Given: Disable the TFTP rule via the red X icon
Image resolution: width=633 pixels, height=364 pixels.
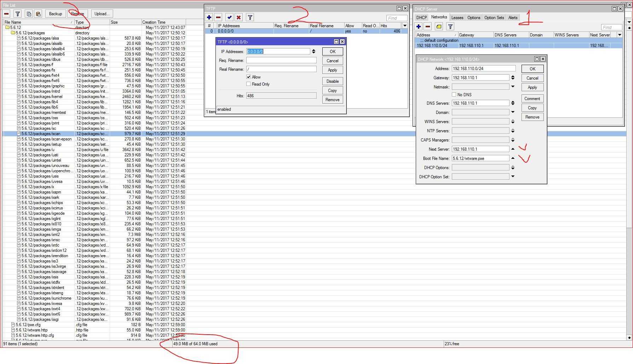Looking at the screenshot, I should coord(239,17).
